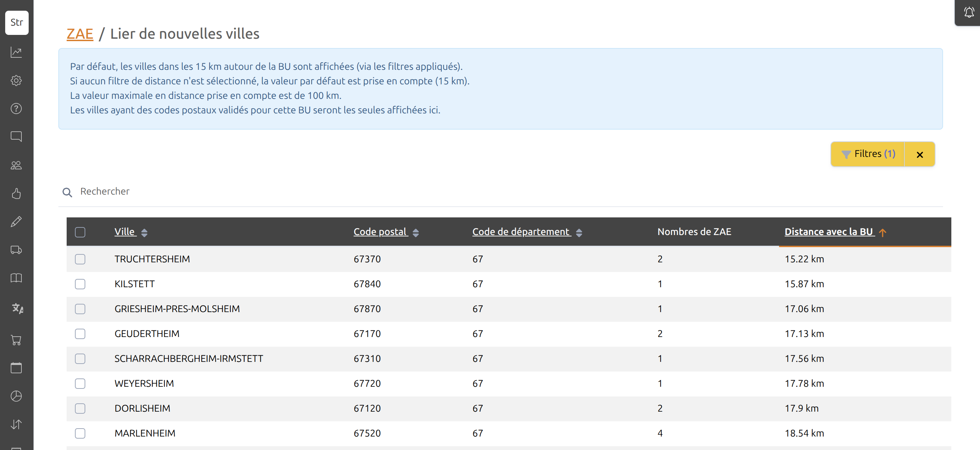Open the help question mark icon
The image size is (980, 450).
point(16,109)
